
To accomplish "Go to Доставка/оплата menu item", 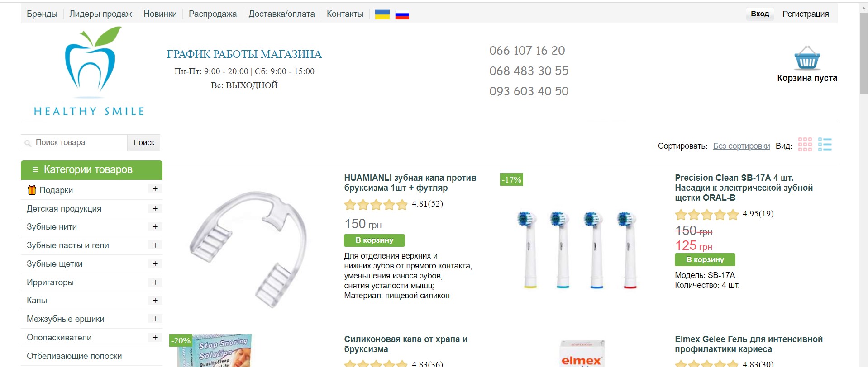I will coord(281,14).
